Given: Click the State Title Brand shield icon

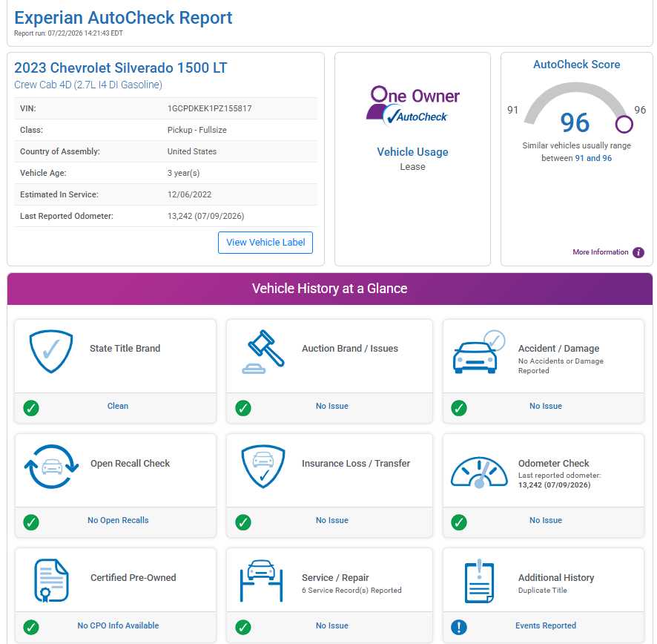Looking at the screenshot, I should pyautogui.click(x=51, y=352).
